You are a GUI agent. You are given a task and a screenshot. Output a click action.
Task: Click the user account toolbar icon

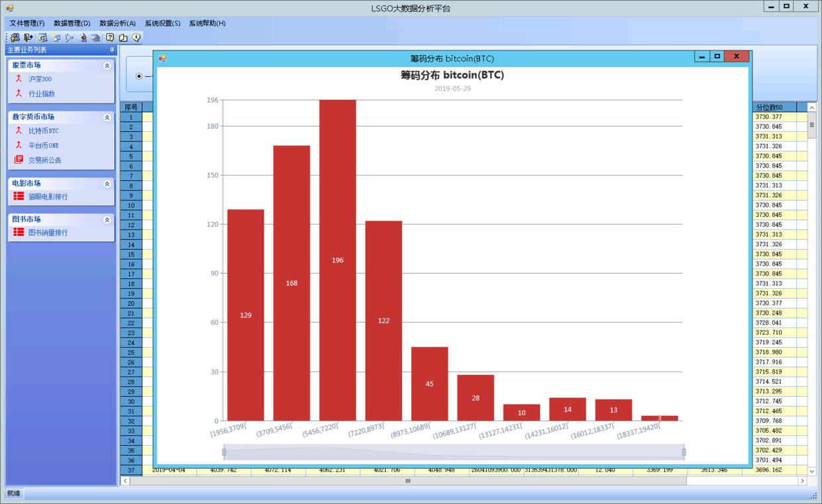click(x=83, y=38)
